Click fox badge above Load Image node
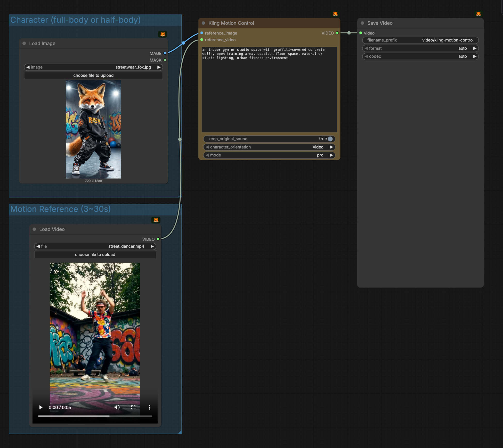The image size is (503, 448). point(163,34)
